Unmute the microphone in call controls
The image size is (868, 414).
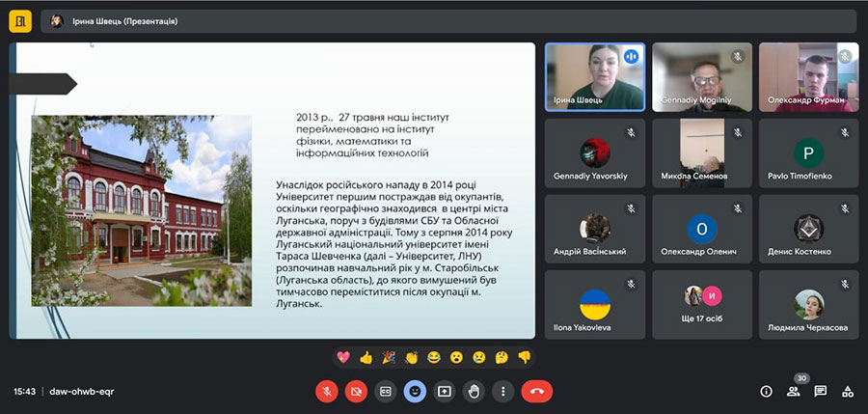327,391
